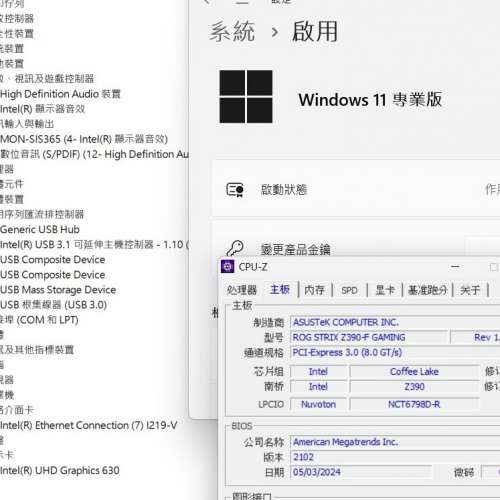
Task: Click Intel in the 南桥 row
Action: 318,387
